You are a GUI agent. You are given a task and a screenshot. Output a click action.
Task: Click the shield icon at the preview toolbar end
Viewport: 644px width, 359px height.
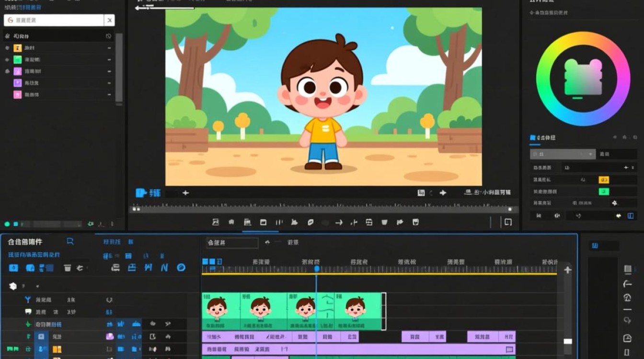[x=415, y=222]
